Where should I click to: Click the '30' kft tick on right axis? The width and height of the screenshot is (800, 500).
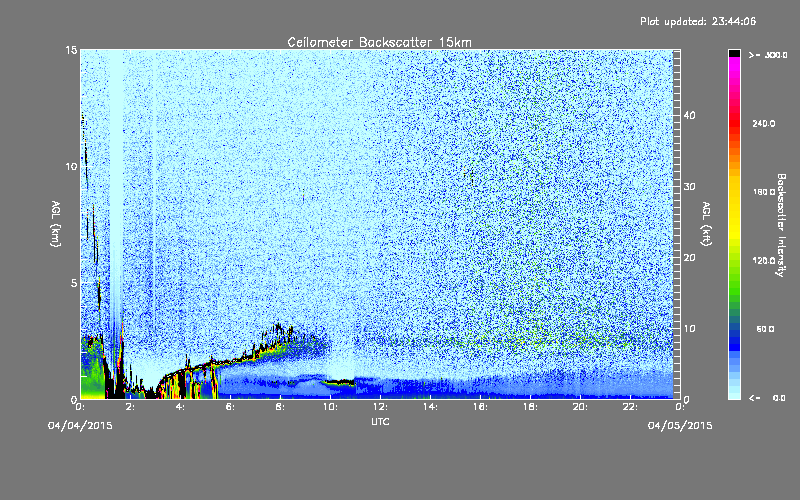tap(689, 187)
